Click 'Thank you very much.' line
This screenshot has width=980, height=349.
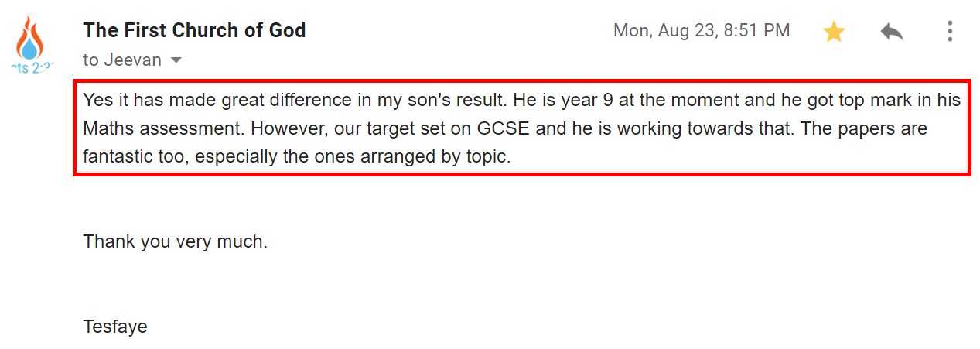click(x=176, y=241)
